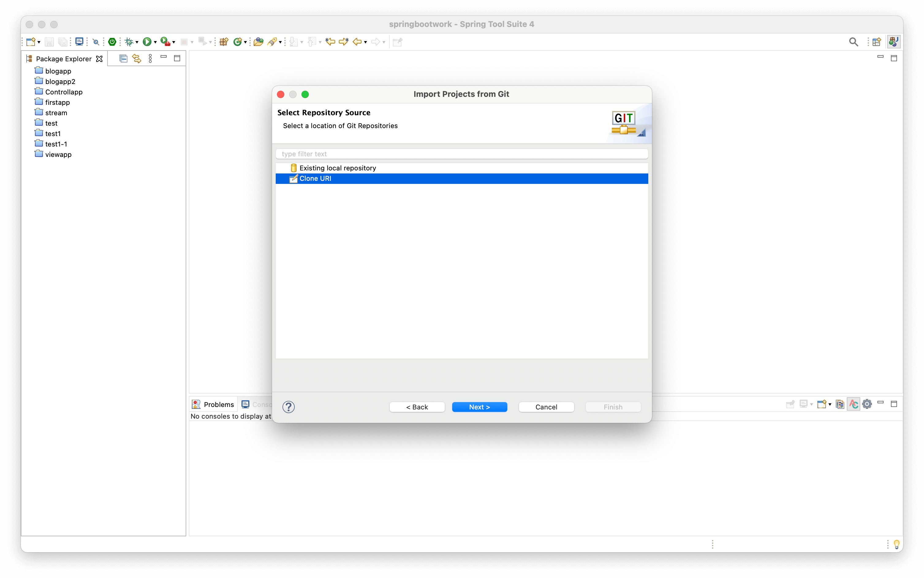Select the viewapp project
Viewport: 924px width, 578px height.
click(x=58, y=154)
